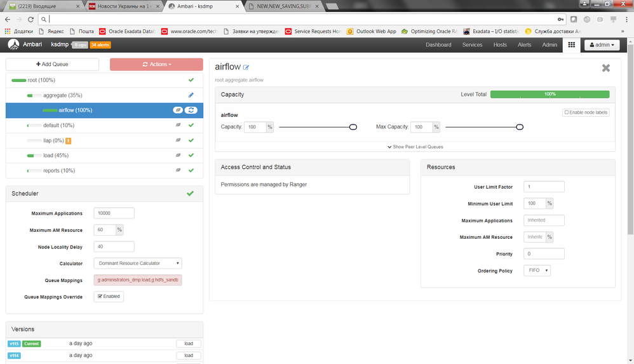Switch to the Новости Украины browser tab

(124, 6)
